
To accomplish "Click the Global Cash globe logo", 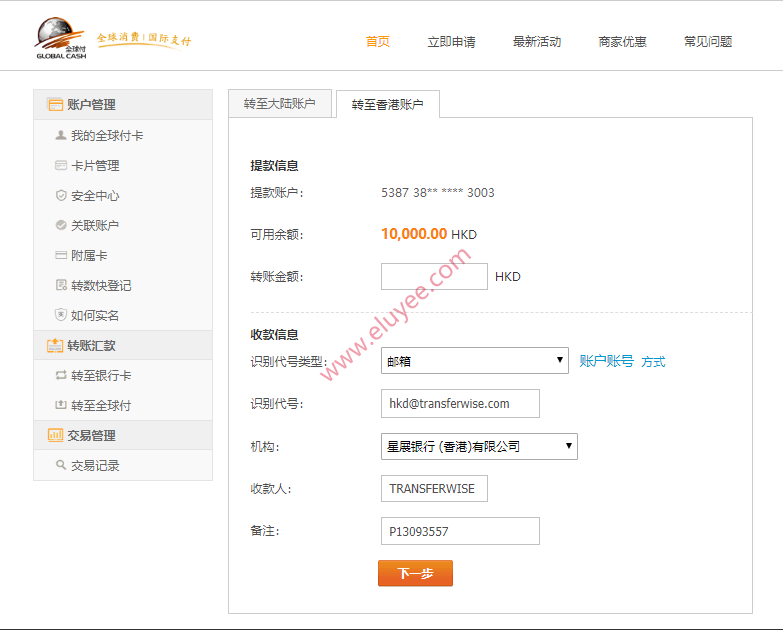I will (60, 38).
